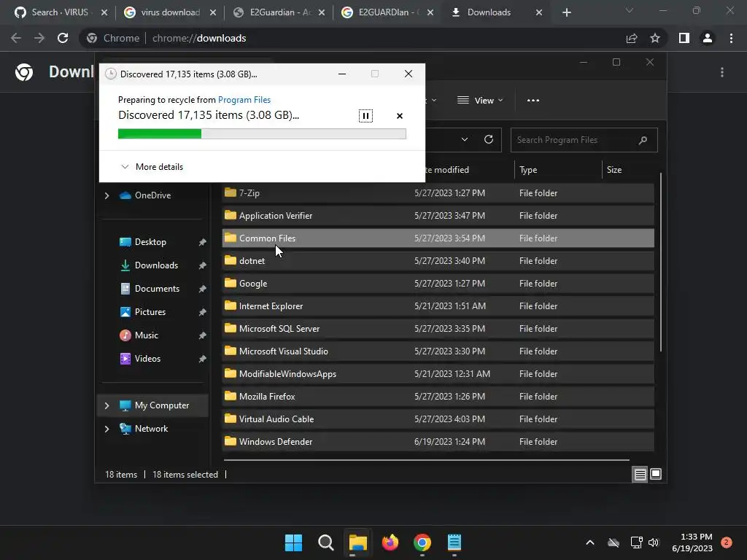Select the Common Files folder

pyautogui.click(x=438, y=238)
